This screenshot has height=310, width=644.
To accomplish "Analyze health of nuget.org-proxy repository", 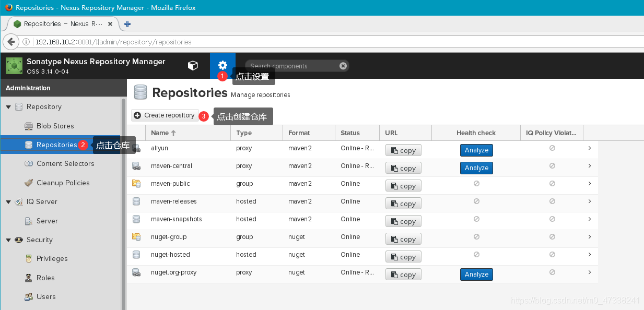I will tap(476, 275).
